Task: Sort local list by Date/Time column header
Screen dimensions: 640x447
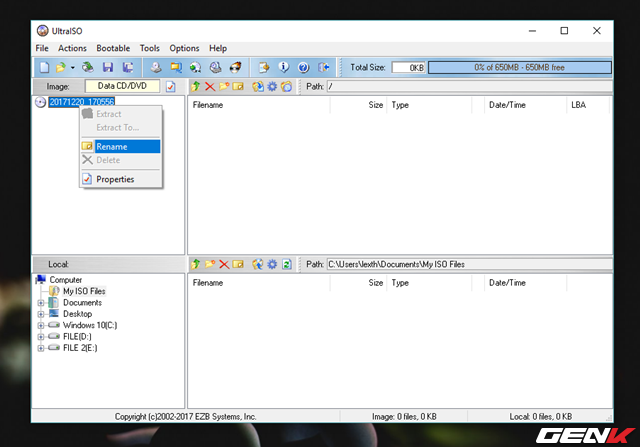Action: click(525, 282)
